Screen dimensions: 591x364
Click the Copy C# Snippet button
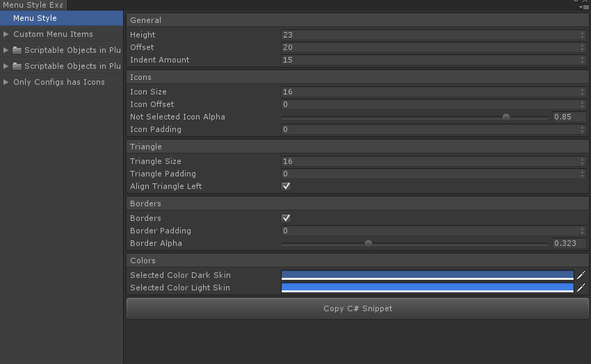(x=357, y=308)
